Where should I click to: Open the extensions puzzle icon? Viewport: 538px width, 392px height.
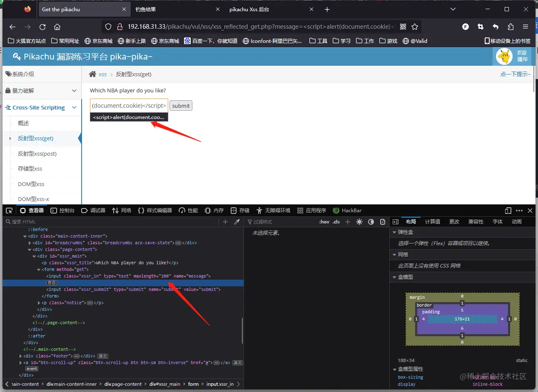(x=511, y=27)
